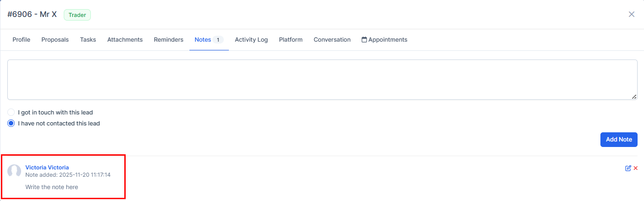Switch to the Profile tab

[x=21, y=40]
